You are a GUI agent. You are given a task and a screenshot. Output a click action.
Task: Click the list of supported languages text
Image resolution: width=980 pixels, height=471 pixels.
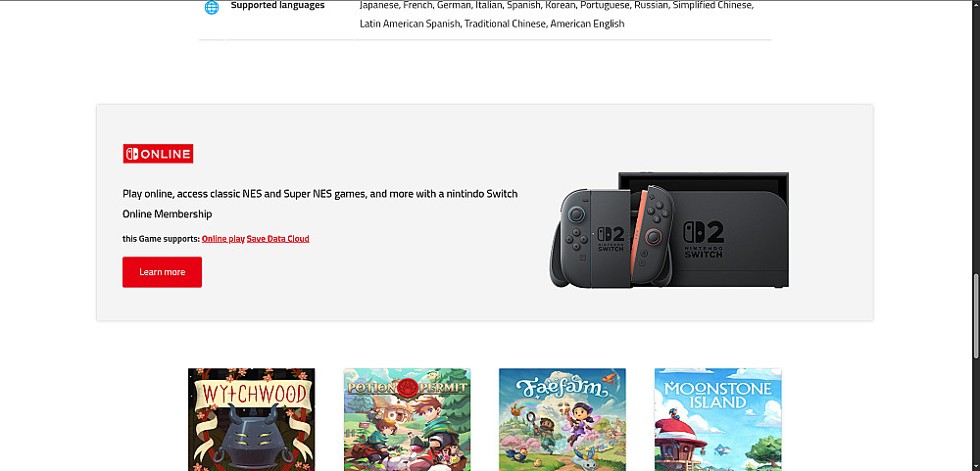point(557,15)
